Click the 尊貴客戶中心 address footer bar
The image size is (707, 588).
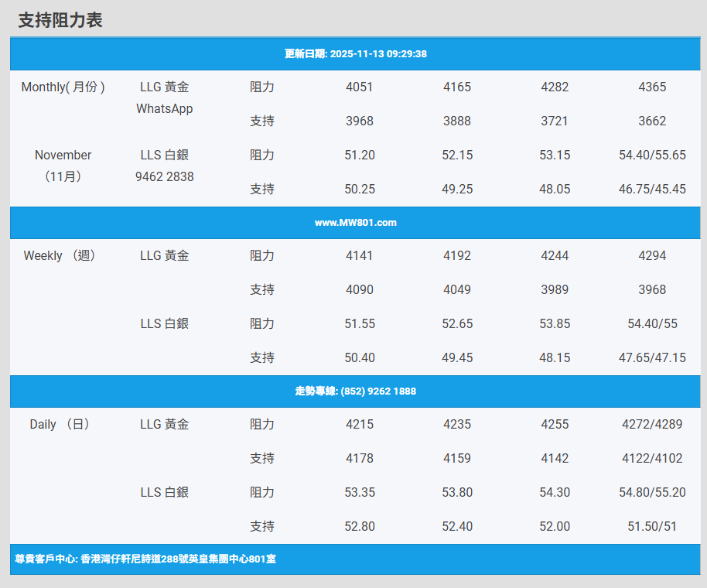tap(146, 558)
